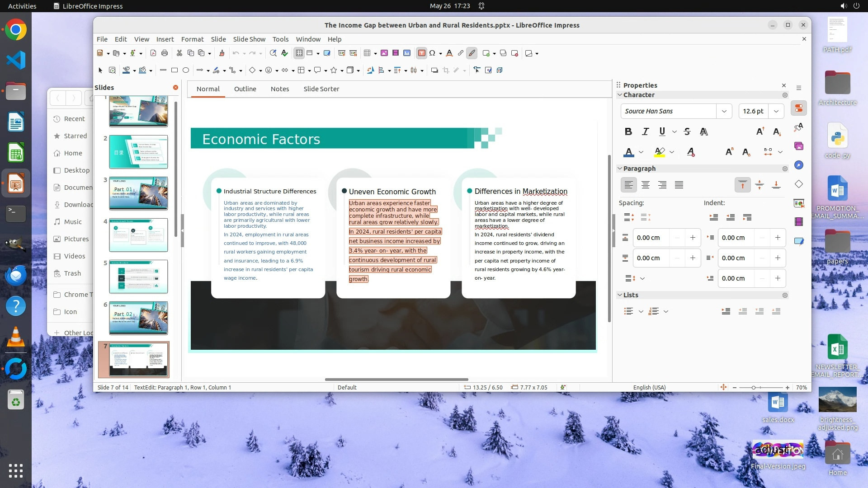The image size is (868, 488).
Task: Enable center paragraph alignment
Action: (x=646, y=185)
